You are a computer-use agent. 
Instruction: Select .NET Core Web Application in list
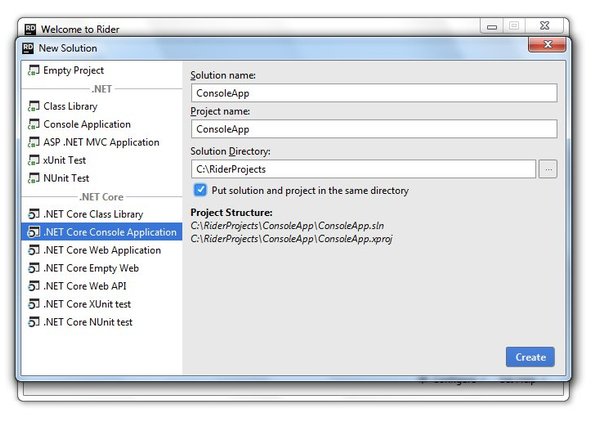(x=101, y=251)
